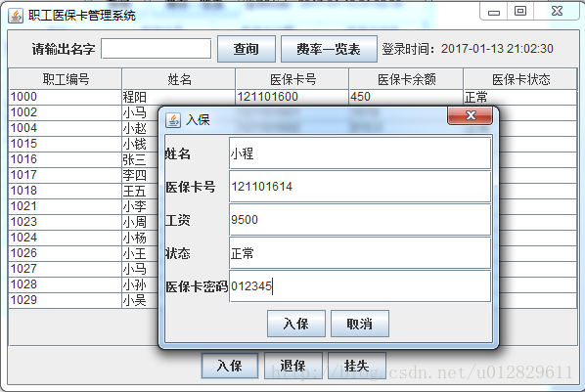The image size is (585, 392).
Task: Select employee ID cell 1029
Action: [66, 301]
